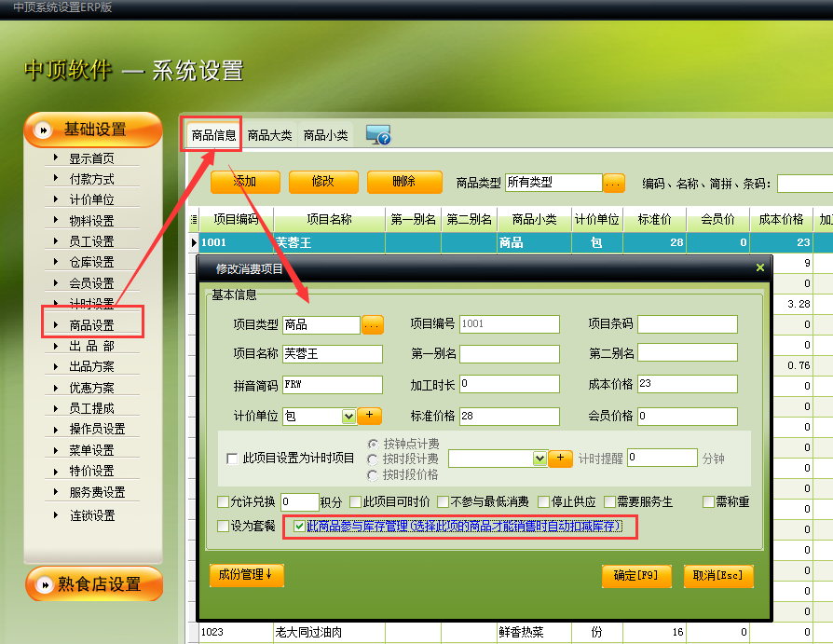Click grid selector icon left of 项目编码
833x644 pixels.
(194, 219)
